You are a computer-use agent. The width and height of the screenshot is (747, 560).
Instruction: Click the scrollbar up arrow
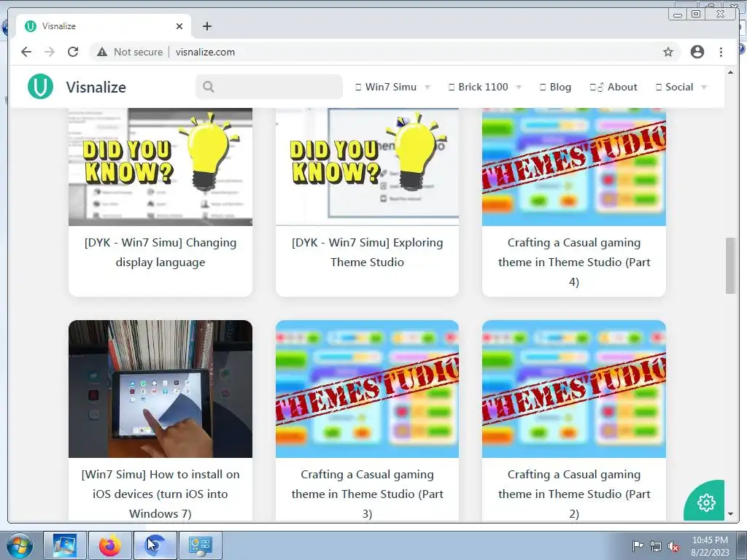pos(730,72)
